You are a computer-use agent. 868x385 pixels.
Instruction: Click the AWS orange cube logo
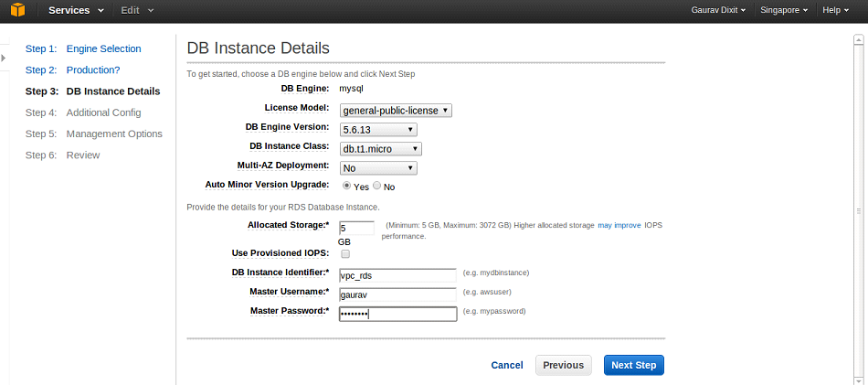[x=18, y=10]
